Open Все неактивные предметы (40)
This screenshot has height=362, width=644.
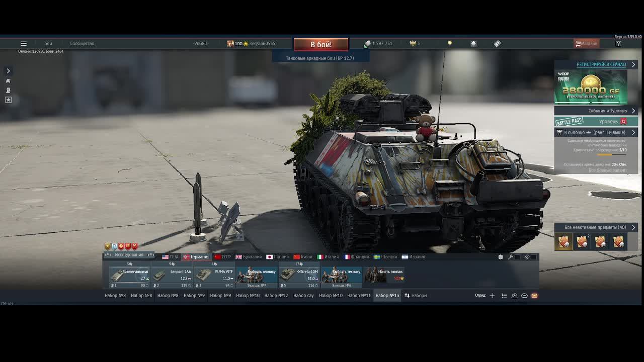pyautogui.click(x=595, y=227)
